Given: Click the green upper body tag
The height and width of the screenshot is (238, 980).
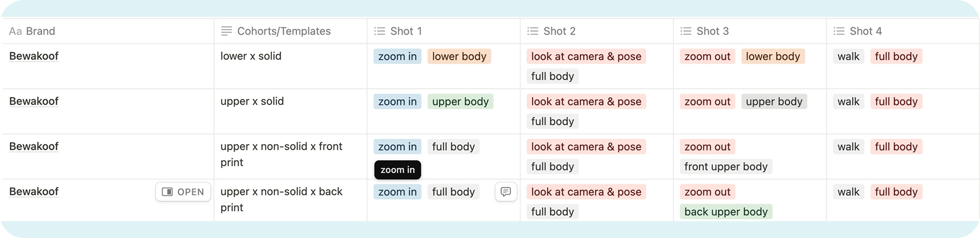Looking at the screenshot, I should tap(460, 102).
